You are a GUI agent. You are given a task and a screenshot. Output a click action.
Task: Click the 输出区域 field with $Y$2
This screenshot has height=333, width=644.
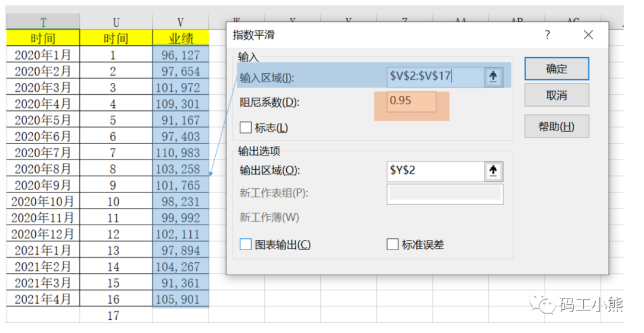click(436, 170)
